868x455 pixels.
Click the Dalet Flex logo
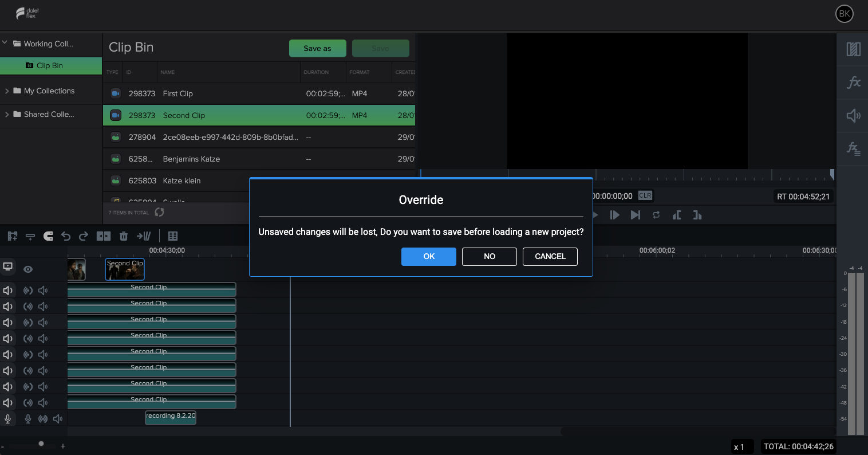coord(27,14)
